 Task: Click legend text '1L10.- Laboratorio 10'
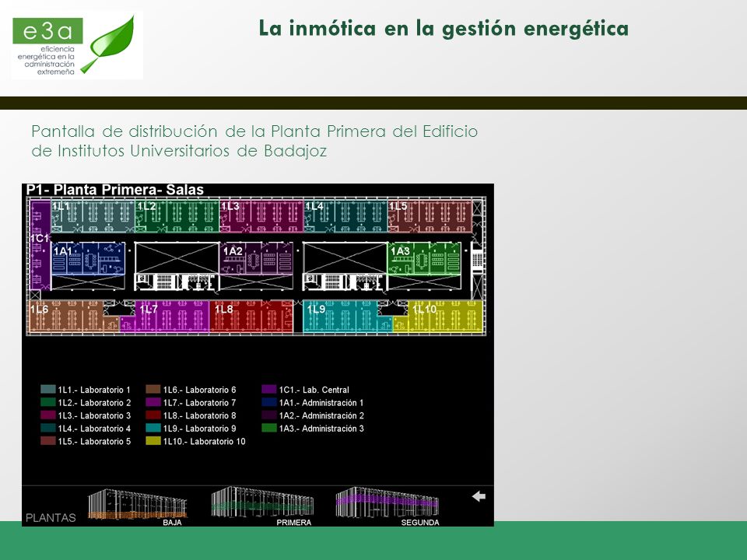tap(205, 442)
